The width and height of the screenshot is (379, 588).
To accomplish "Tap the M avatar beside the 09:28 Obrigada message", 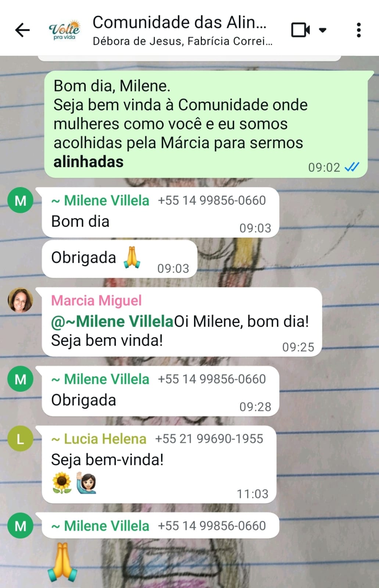I will coord(21,379).
